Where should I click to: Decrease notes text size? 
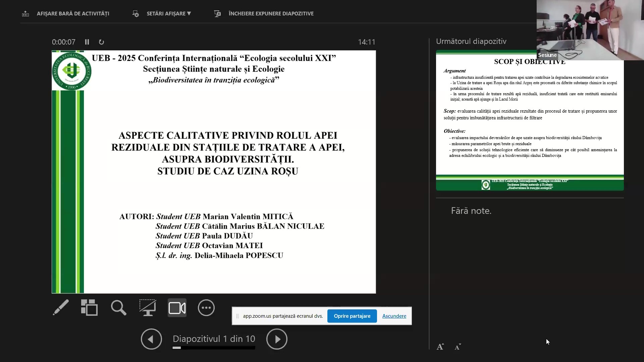pos(458,347)
